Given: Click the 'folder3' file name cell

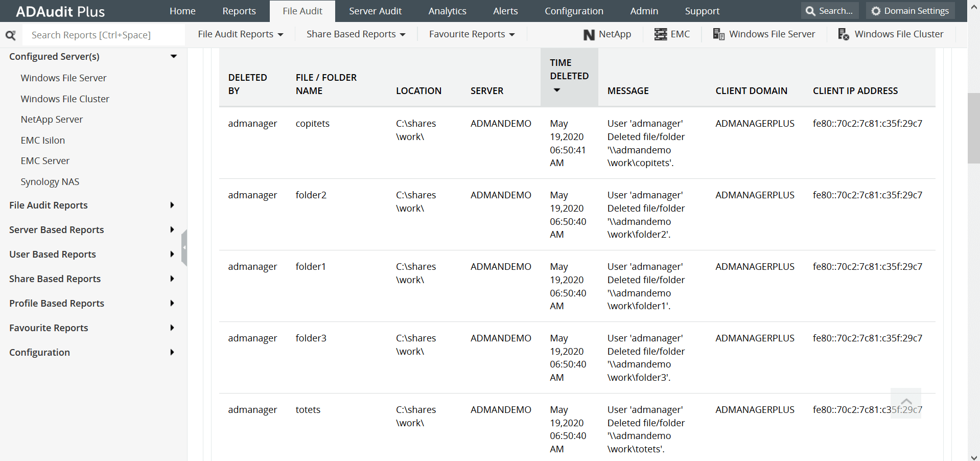Looking at the screenshot, I should point(311,338).
